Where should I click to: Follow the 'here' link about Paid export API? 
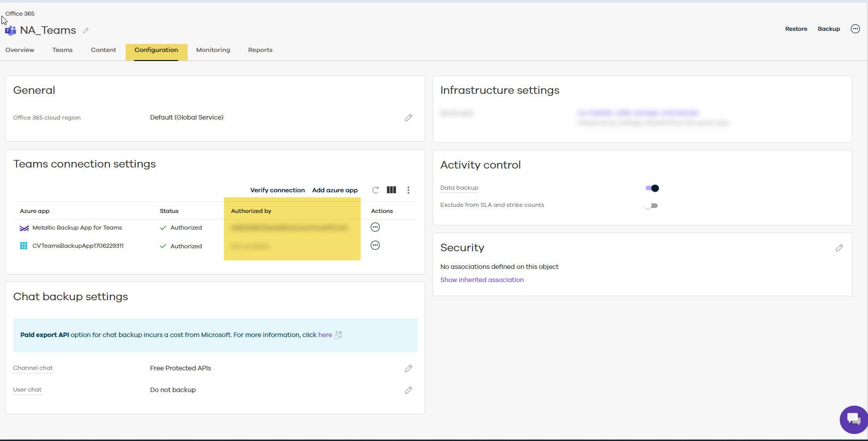[x=325, y=335]
